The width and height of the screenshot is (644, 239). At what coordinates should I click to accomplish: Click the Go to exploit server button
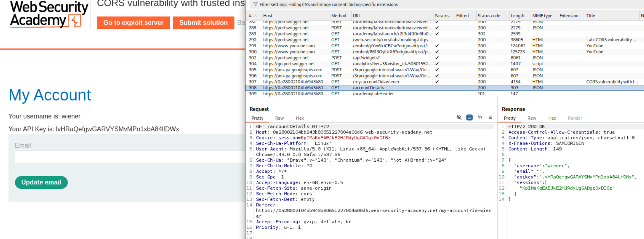click(x=133, y=23)
